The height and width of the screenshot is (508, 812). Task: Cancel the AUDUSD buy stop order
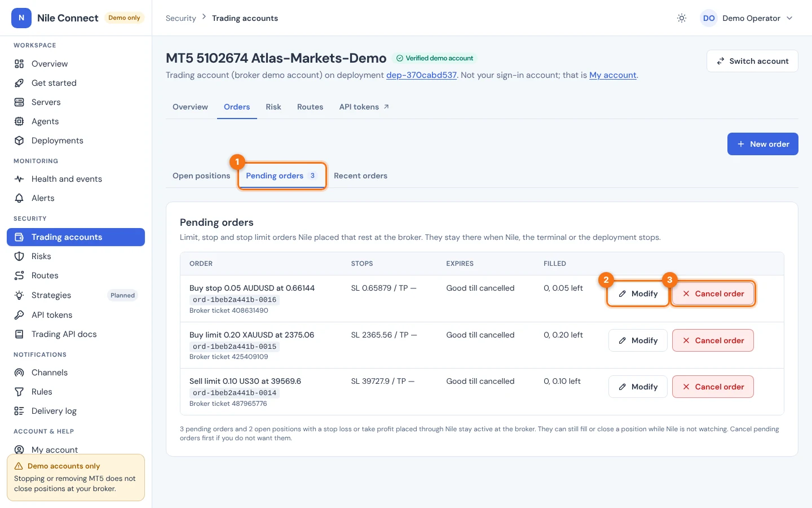coord(713,294)
